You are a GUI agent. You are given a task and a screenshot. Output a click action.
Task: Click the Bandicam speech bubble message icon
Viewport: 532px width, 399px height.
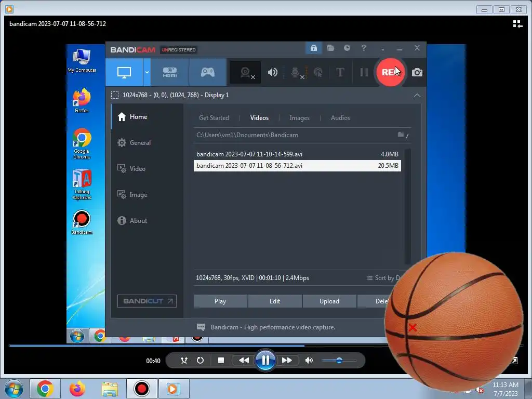[x=201, y=327]
